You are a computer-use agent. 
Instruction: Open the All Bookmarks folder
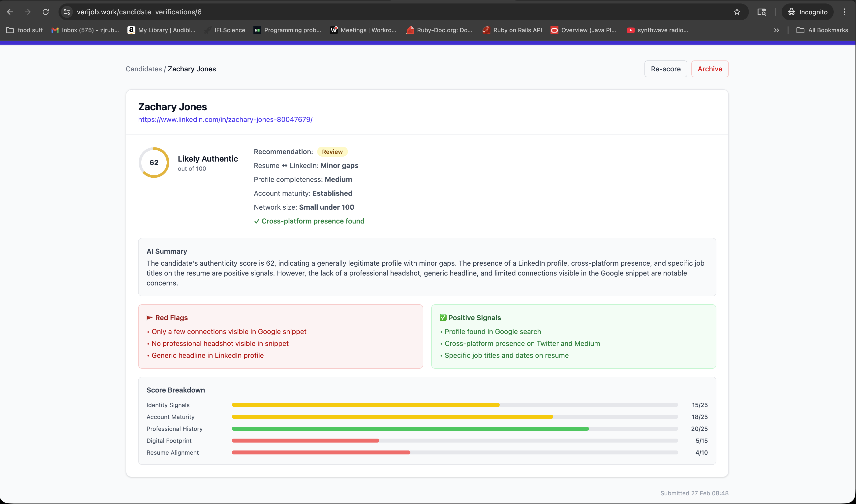click(822, 30)
